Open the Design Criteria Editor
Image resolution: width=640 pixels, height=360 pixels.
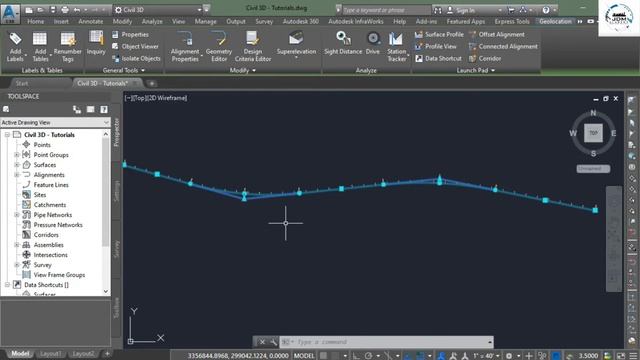pos(253,47)
